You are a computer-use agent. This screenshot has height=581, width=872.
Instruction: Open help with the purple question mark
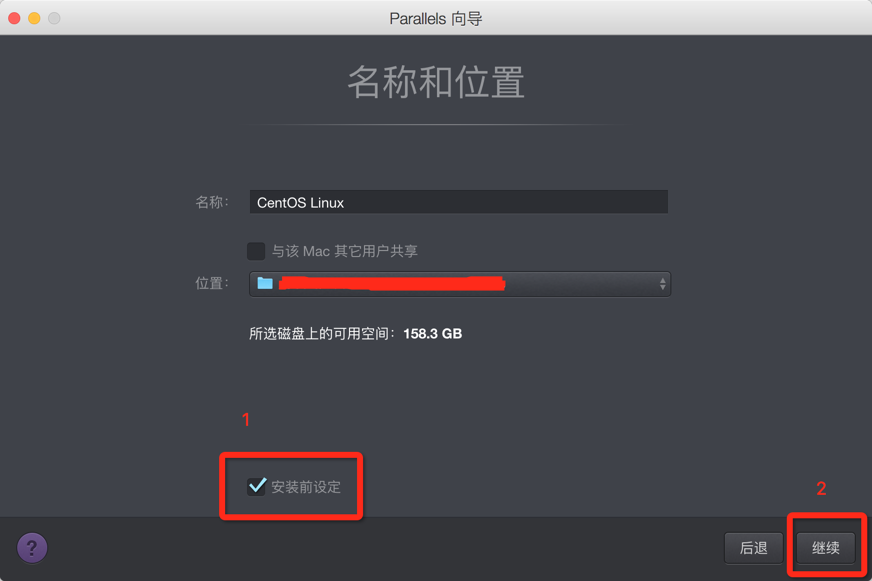tap(32, 548)
